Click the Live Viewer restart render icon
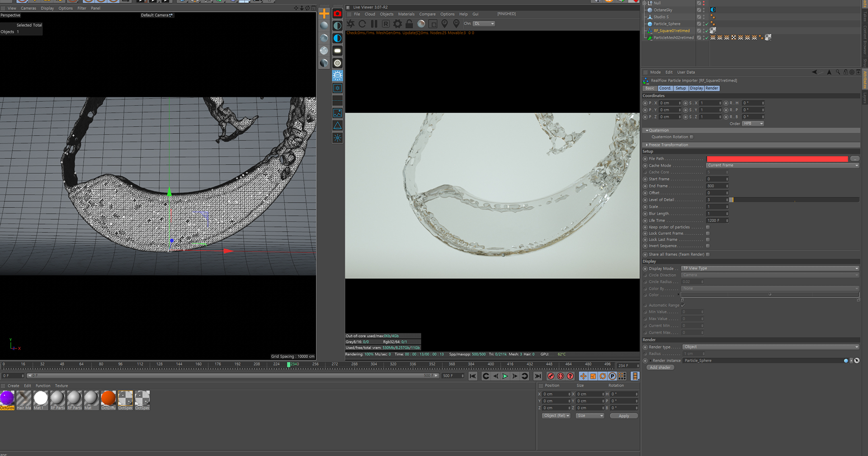This screenshot has width=868, height=456. (362, 24)
